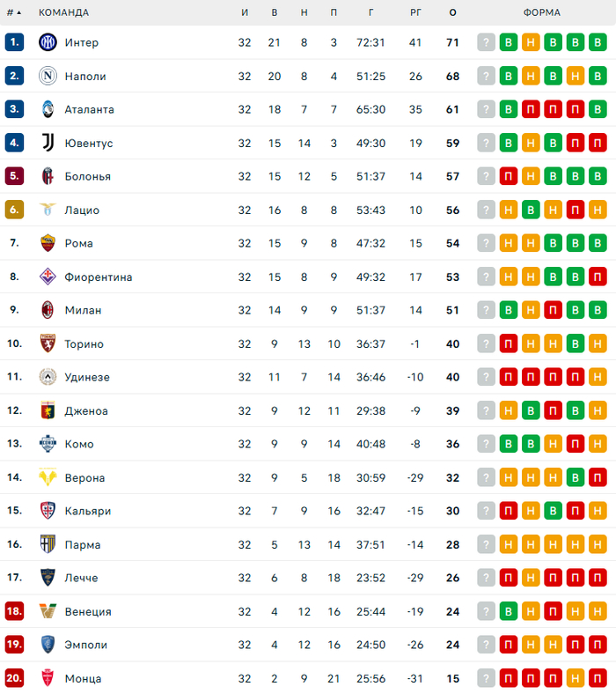Open the Аталанта team link

click(89, 109)
